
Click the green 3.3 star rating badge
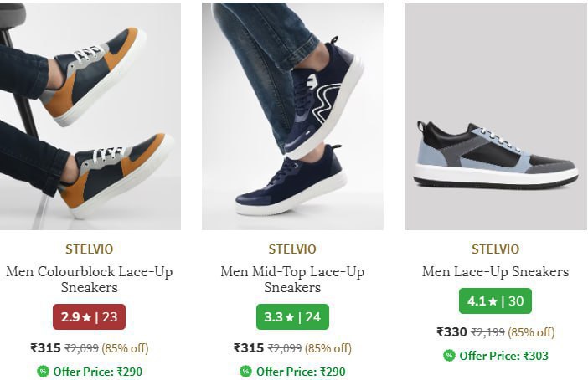292,317
